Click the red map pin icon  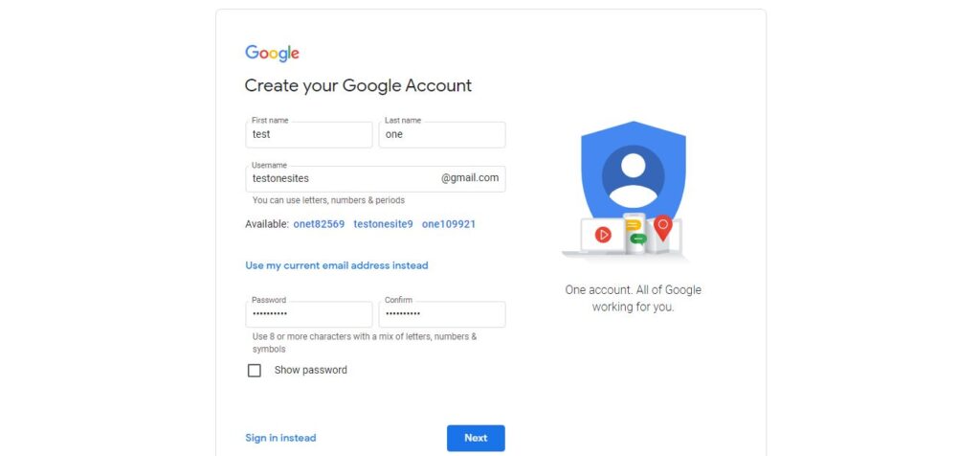[663, 228]
